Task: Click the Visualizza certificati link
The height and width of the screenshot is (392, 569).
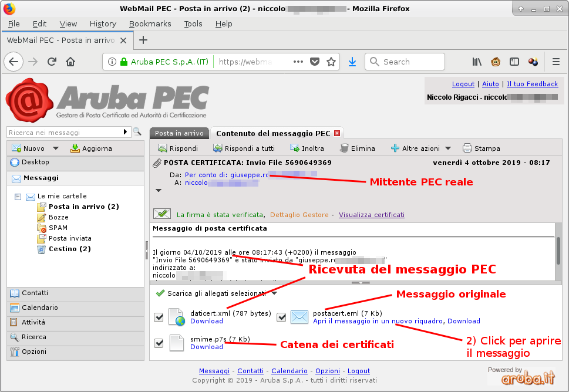Action: coord(372,215)
